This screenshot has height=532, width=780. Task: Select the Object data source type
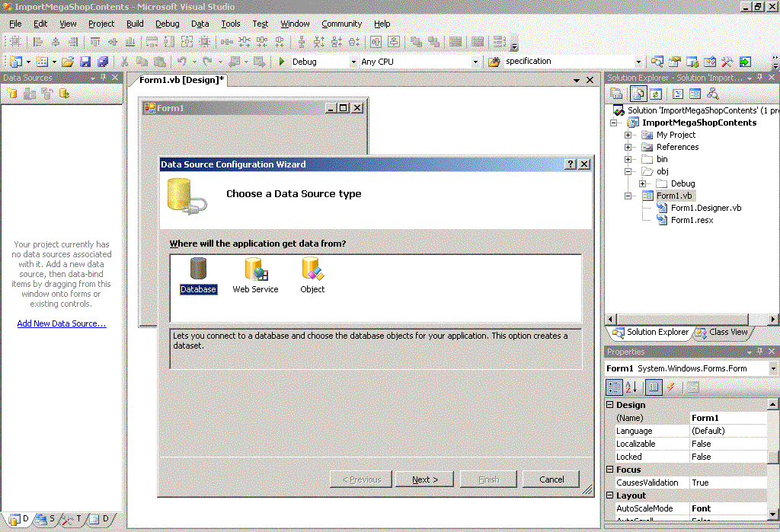click(312, 276)
